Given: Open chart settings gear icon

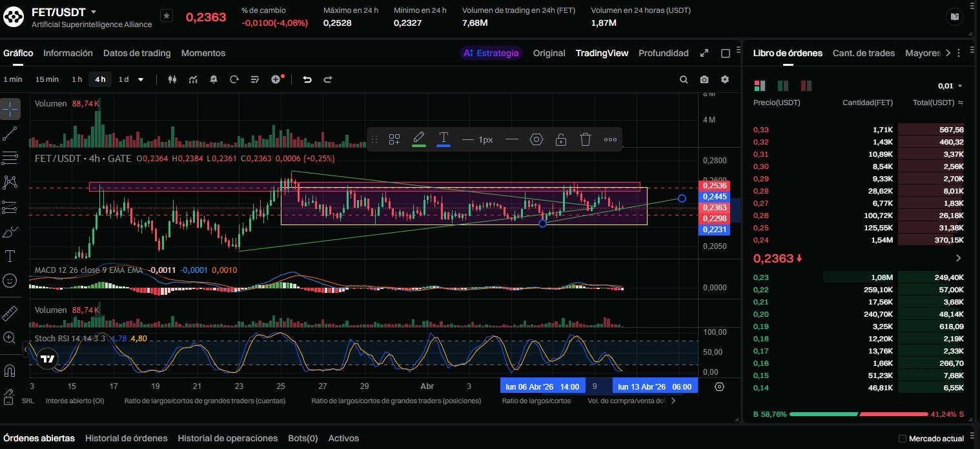Looking at the screenshot, I should (724, 79).
